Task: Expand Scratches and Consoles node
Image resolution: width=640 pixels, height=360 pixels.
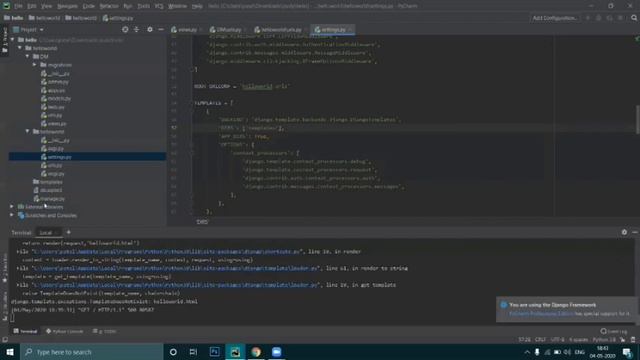Action: coord(12,215)
